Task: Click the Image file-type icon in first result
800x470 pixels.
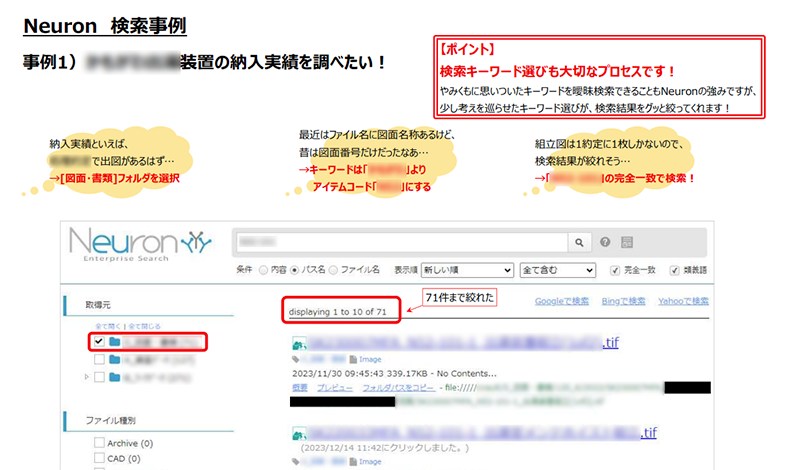Action: point(353,359)
